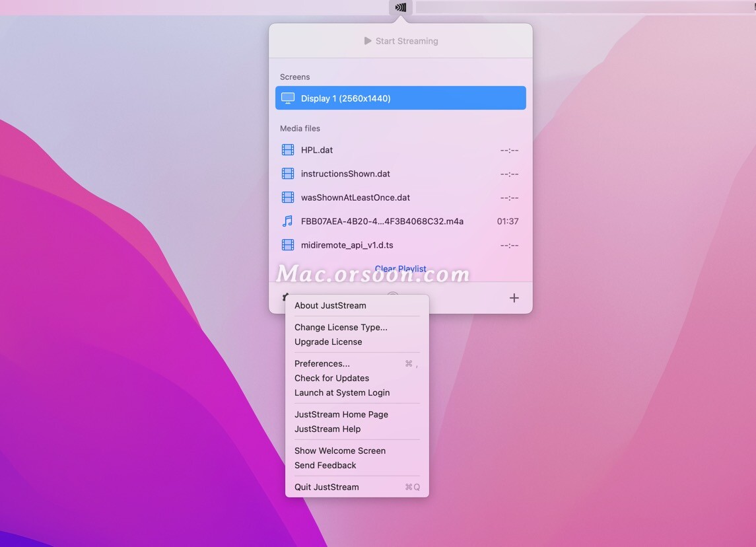Toggle Launch at System Login
The image size is (756, 547).
click(x=357, y=392)
